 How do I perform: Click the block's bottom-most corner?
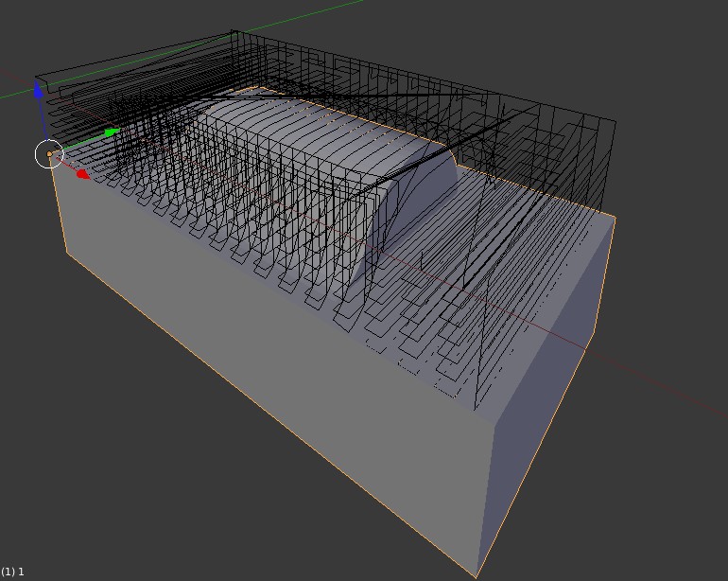(x=476, y=575)
